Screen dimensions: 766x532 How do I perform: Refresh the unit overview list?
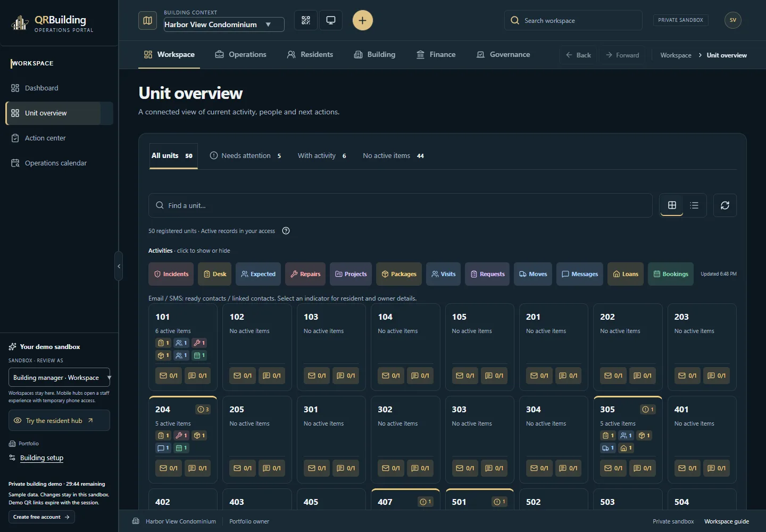click(725, 205)
